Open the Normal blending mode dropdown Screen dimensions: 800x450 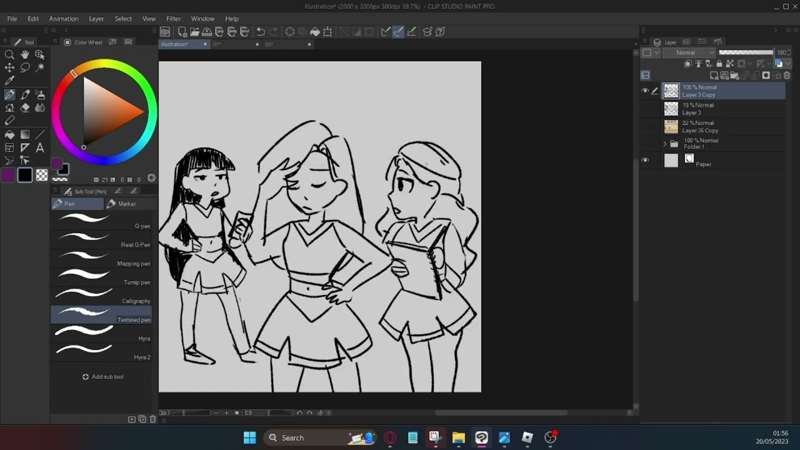[690, 53]
